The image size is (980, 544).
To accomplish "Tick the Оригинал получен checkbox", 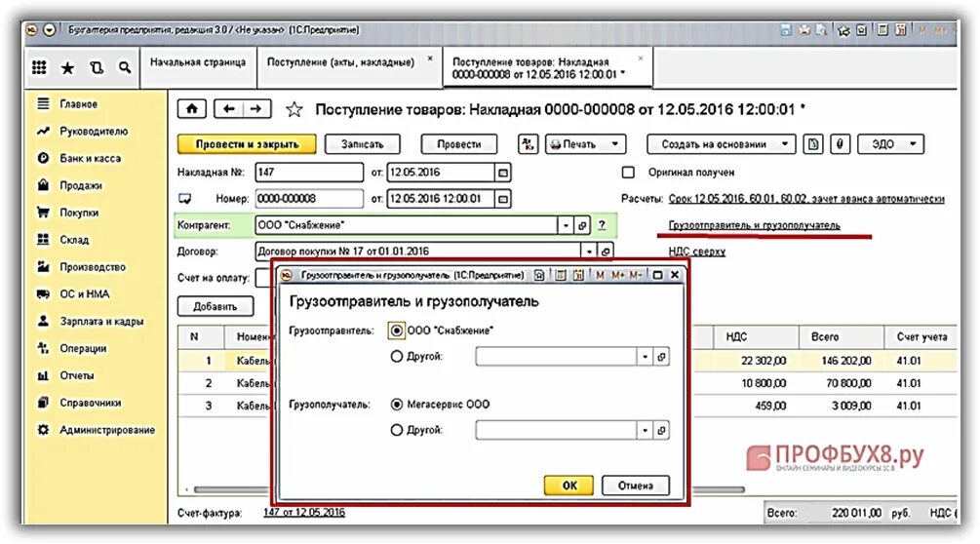I will pyautogui.click(x=628, y=172).
